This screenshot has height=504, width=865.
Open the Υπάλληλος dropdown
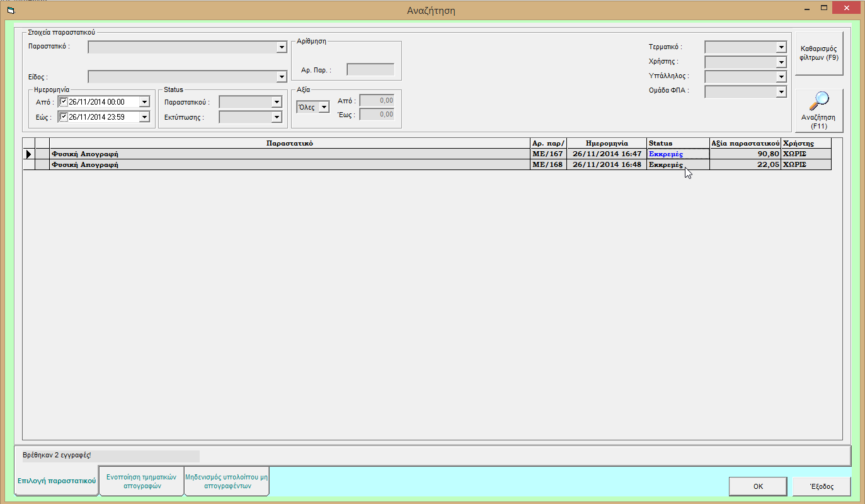(x=781, y=77)
